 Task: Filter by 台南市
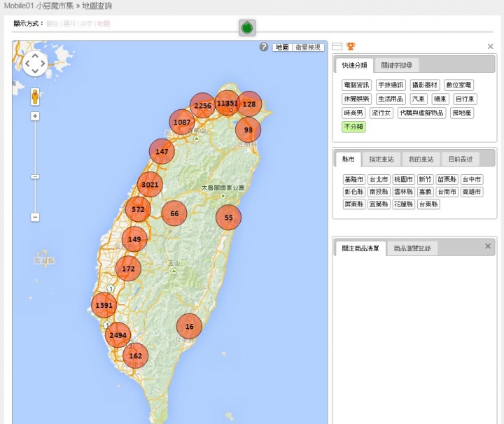click(447, 192)
